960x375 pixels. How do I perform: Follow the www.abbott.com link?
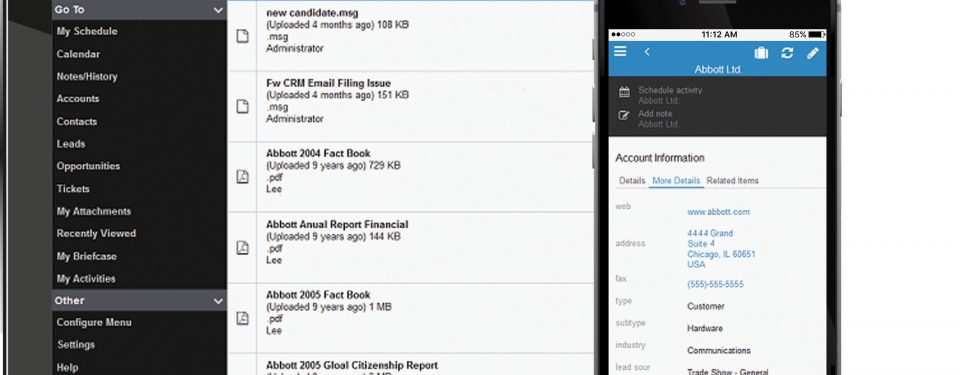tap(718, 212)
